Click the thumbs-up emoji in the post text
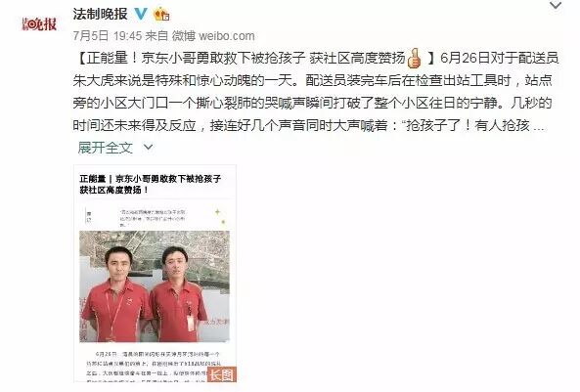Viewport: 580px width, 392px height. 415,58
